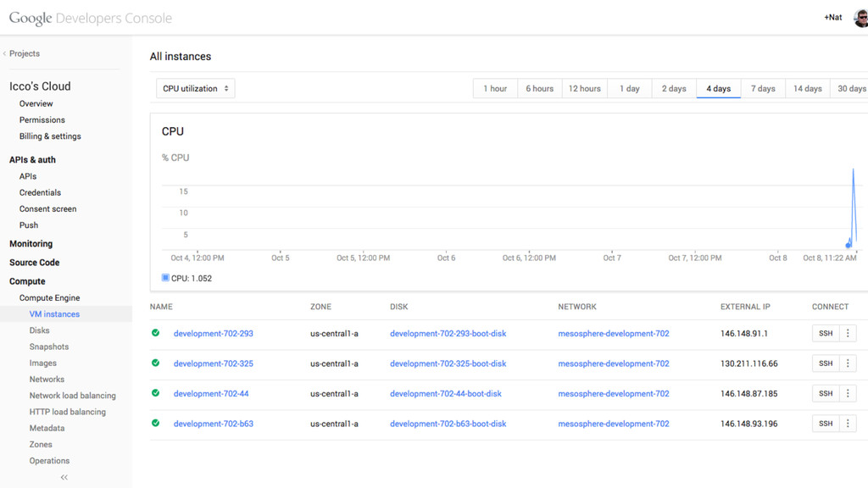868x488 pixels.
Task: Open the development-702-293-boot-disk link
Action: [x=448, y=334]
